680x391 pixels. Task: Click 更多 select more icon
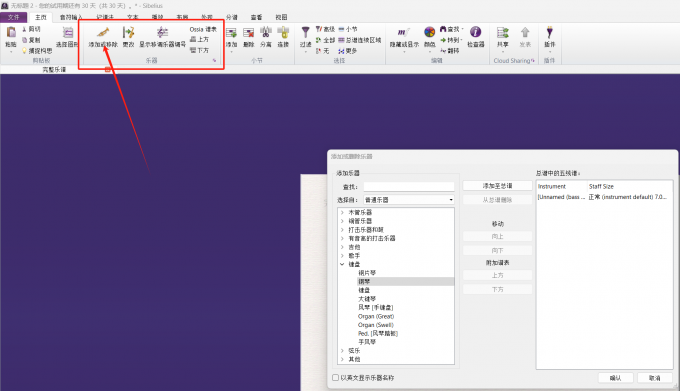(x=341, y=51)
